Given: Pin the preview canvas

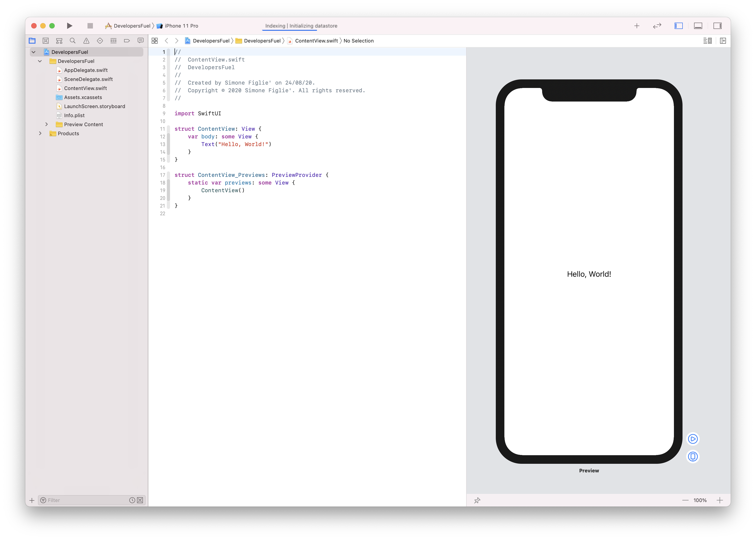Looking at the screenshot, I should [477, 500].
